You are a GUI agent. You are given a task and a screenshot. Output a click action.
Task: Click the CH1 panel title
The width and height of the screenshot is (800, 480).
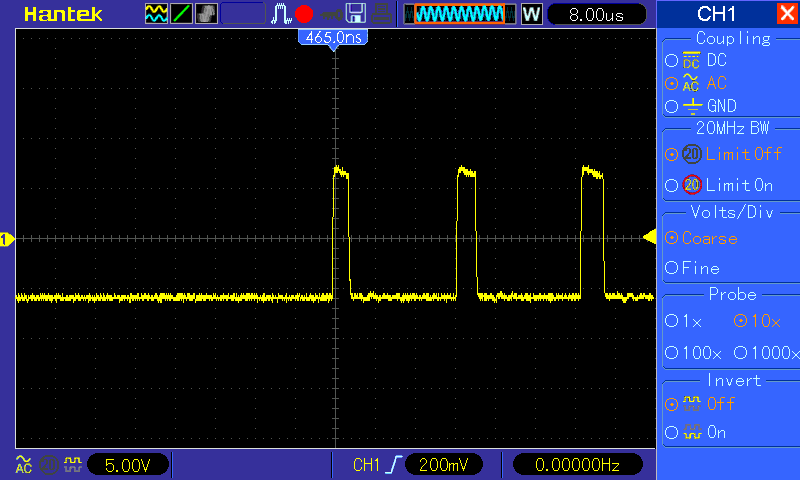tap(716, 14)
